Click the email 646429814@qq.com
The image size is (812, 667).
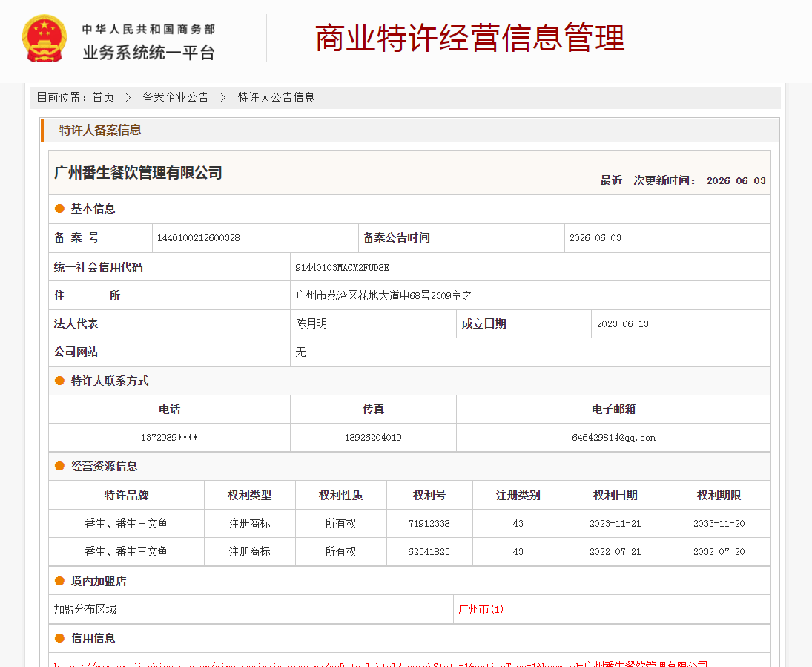(613, 438)
